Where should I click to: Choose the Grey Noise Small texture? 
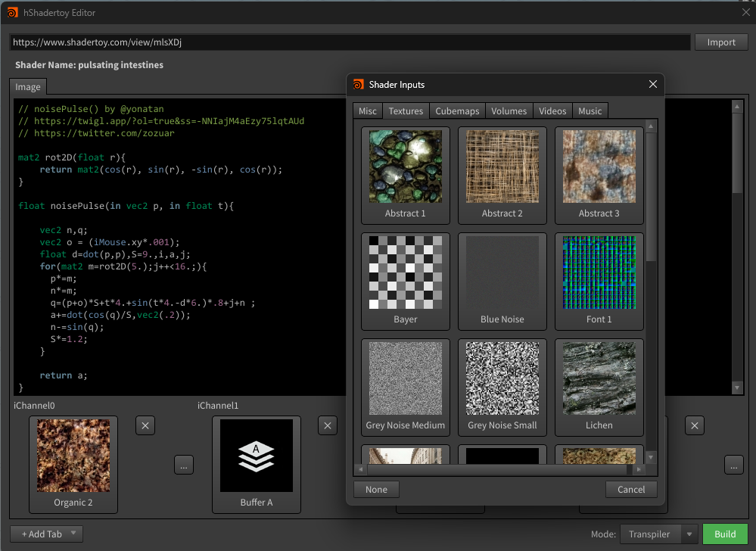[502, 388]
